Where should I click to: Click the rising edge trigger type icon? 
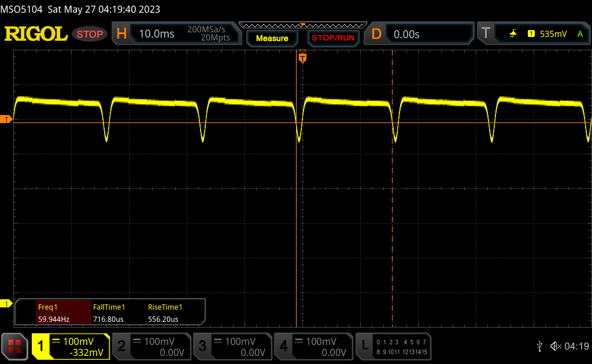[513, 34]
